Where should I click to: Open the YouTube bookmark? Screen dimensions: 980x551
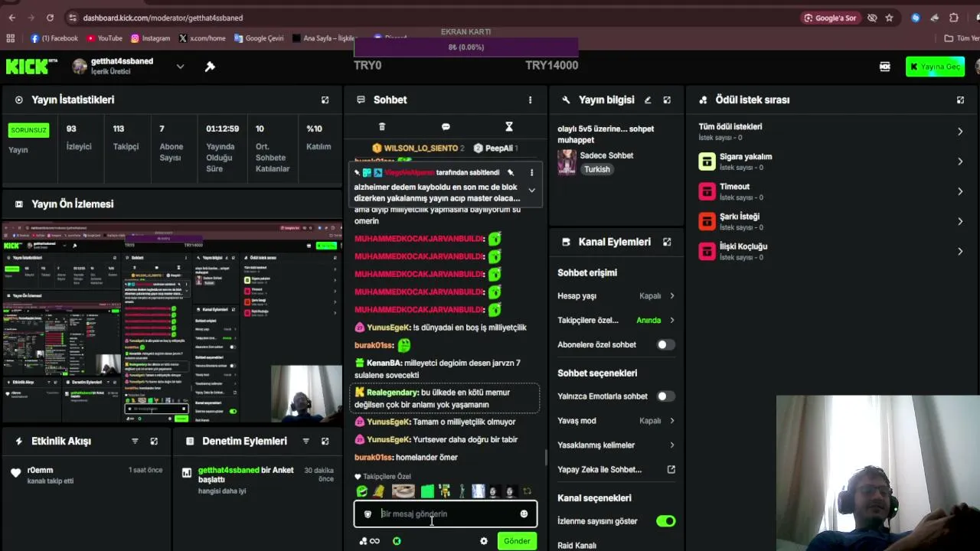click(x=104, y=38)
